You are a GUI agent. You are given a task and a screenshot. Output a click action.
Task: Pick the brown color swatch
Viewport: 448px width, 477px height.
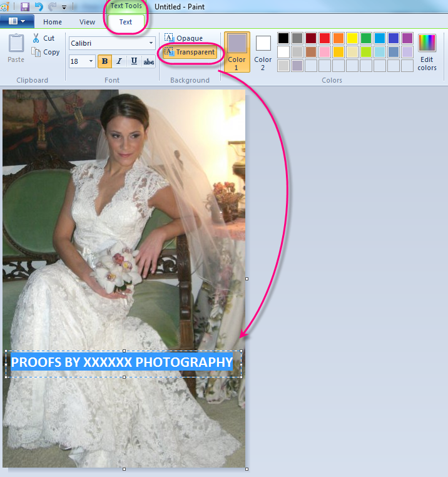311,52
